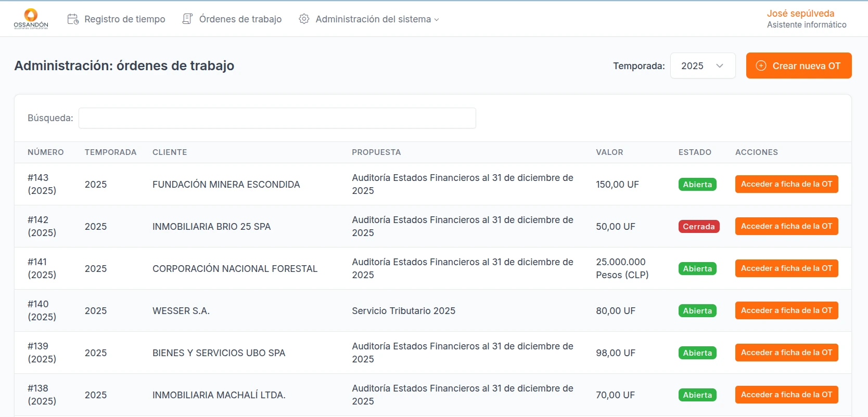Expand Administración del sistema menu

pyautogui.click(x=369, y=19)
